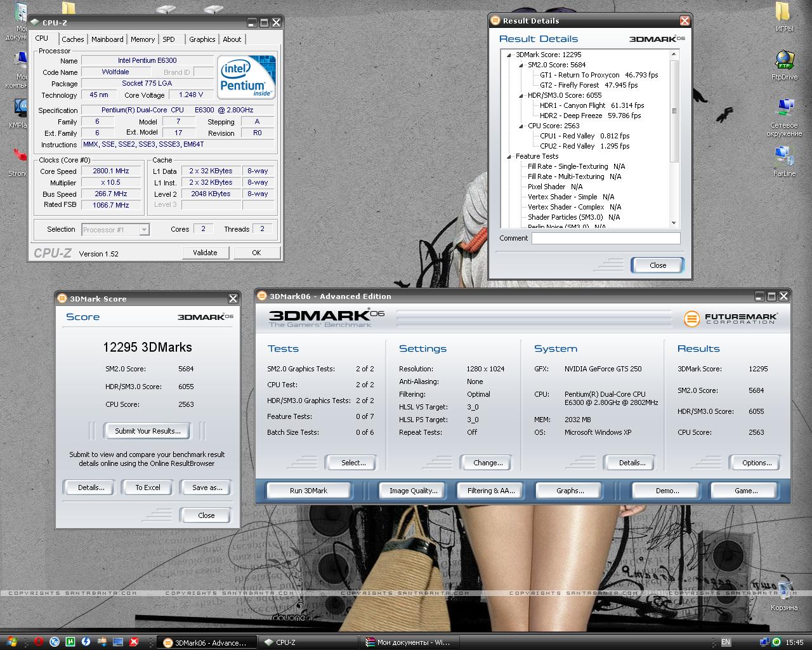Collapse the 3DMark Score tree node
This screenshot has height=650, width=812.
click(509, 55)
